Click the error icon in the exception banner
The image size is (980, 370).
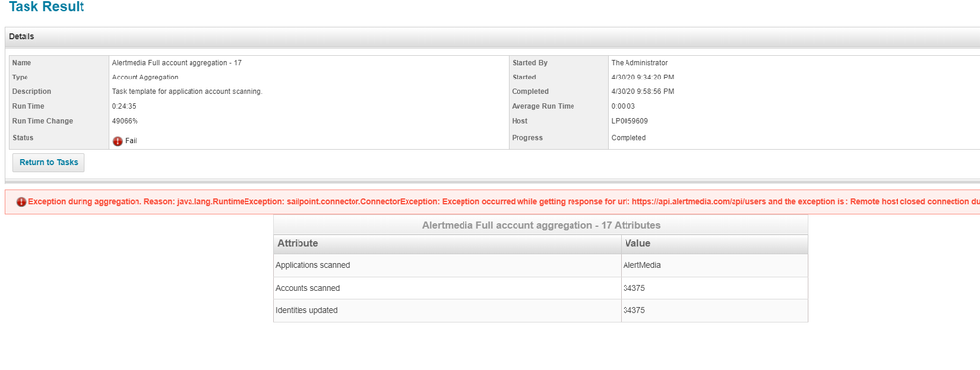click(22, 202)
